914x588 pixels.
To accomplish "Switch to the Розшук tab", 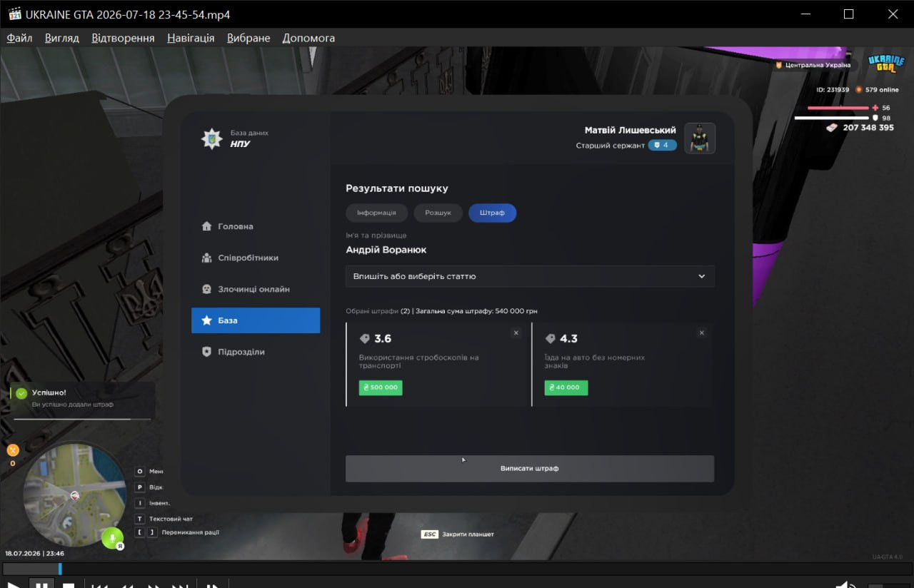I will (x=438, y=213).
